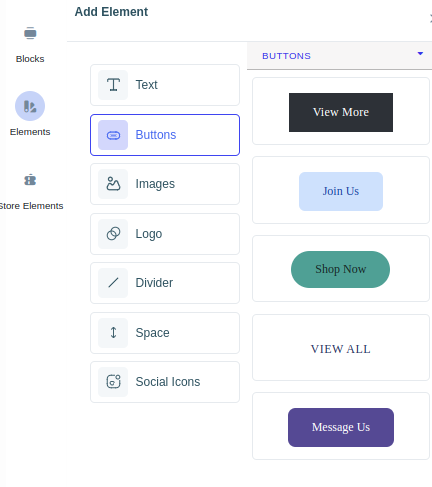Insert the dark View More button

click(341, 112)
